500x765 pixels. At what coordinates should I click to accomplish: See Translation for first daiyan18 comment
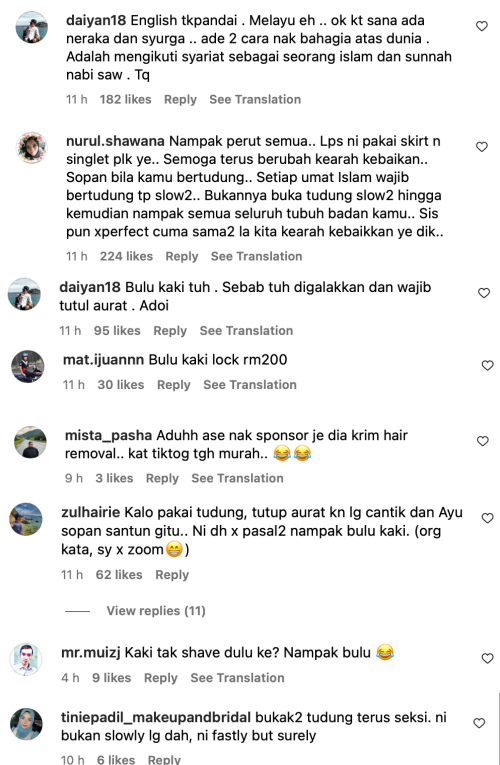pos(255,100)
